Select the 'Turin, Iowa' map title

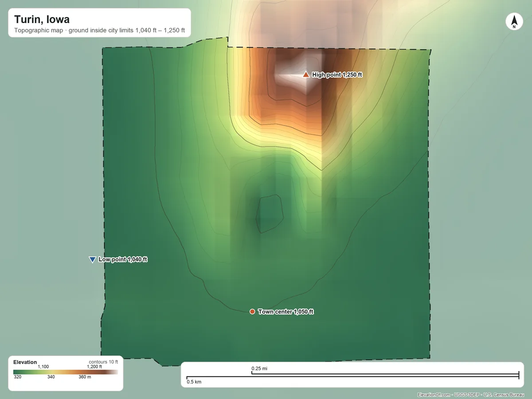[x=42, y=20]
